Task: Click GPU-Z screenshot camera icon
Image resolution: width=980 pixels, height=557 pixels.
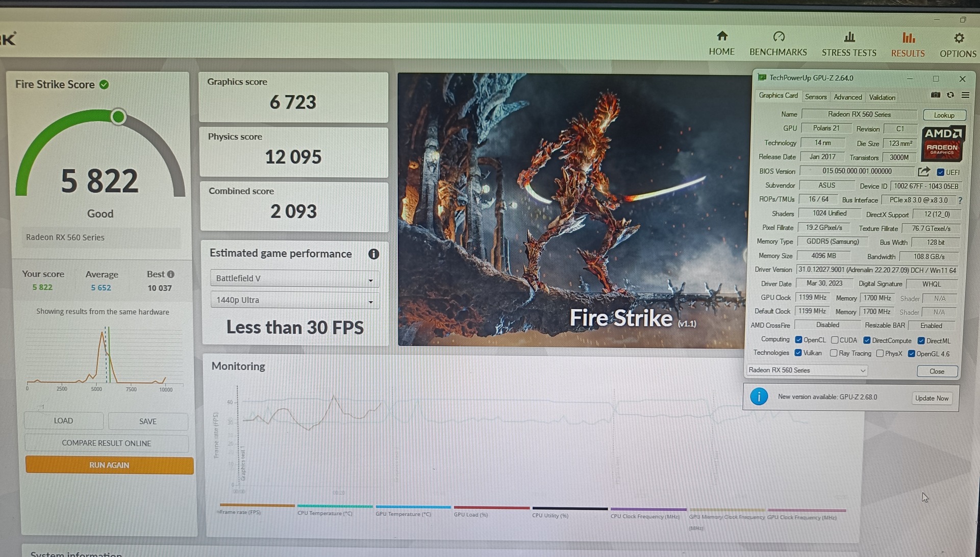Action: point(935,95)
